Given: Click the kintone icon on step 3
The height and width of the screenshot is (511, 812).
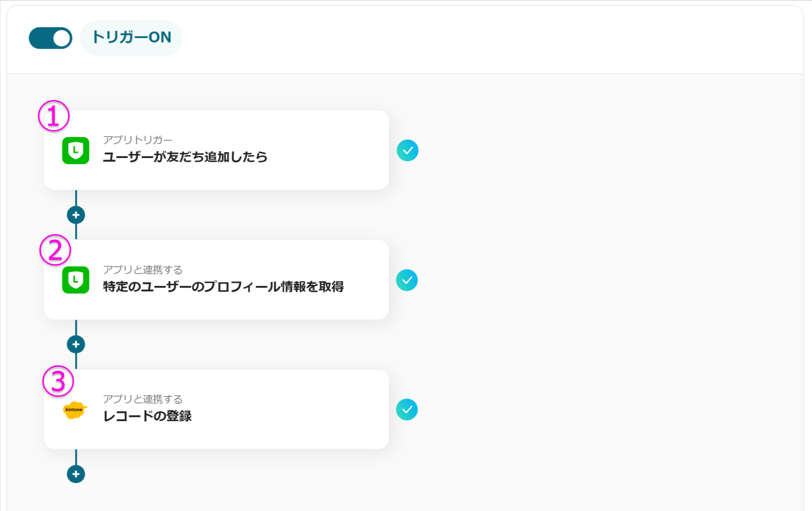Looking at the screenshot, I should pyautogui.click(x=75, y=410).
